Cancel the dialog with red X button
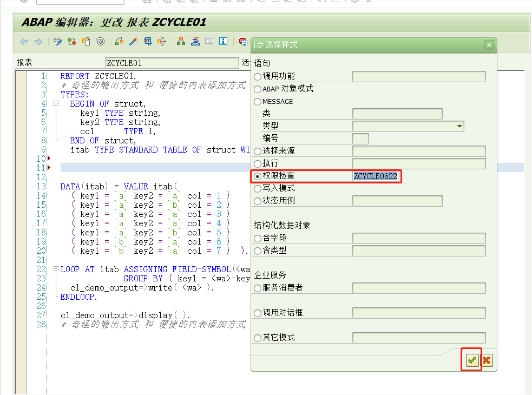The image size is (532, 395). (486, 359)
